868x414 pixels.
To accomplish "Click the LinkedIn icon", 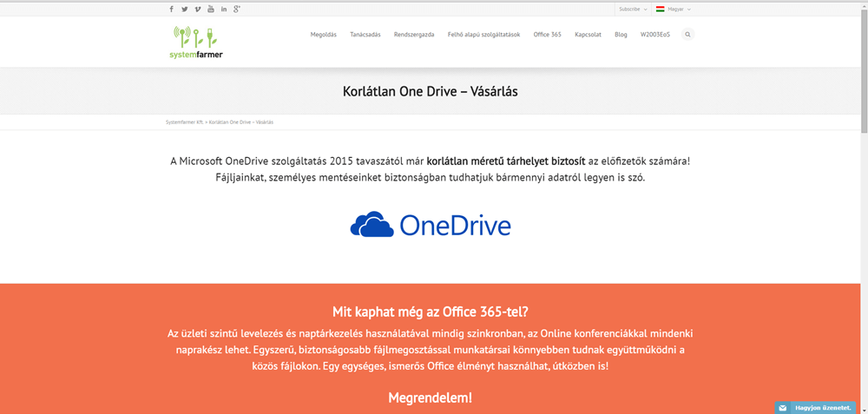I will [x=224, y=9].
